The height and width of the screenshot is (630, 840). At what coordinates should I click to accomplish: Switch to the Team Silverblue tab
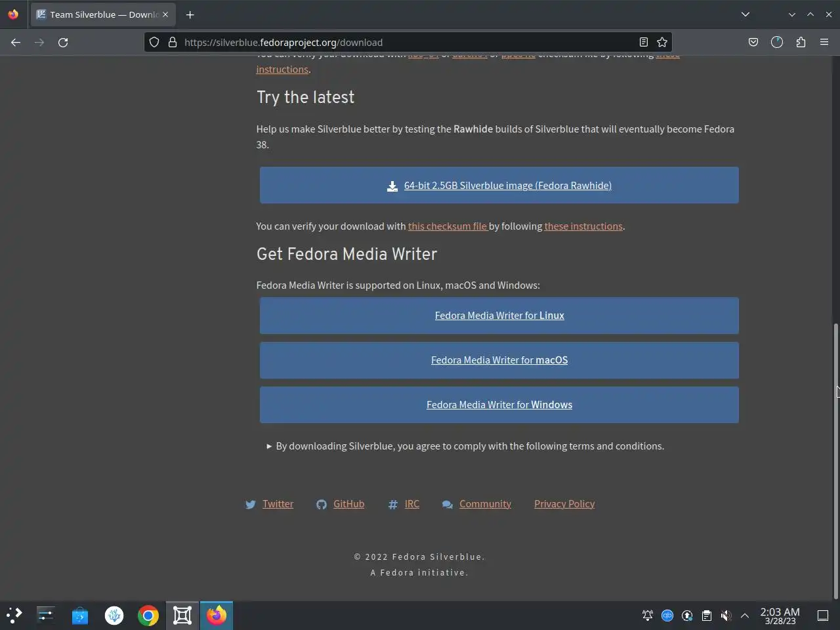click(102, 14)
